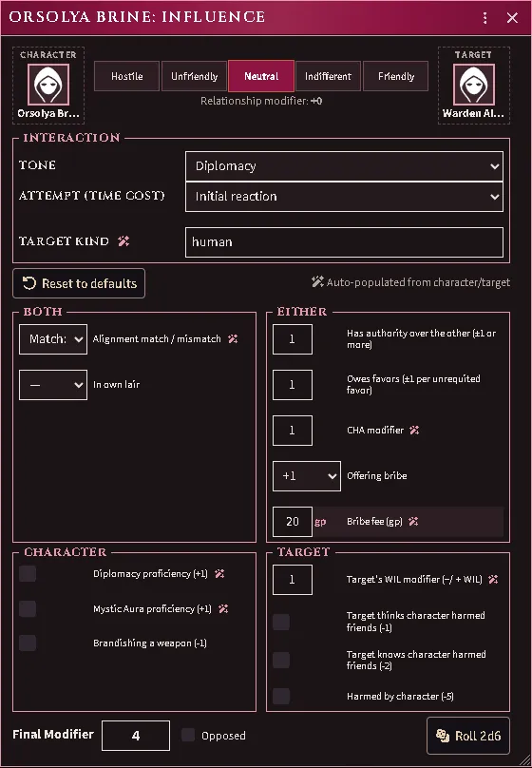The image size is (532, 768).
Task: Close the Influence dialog
Action: 512,18
